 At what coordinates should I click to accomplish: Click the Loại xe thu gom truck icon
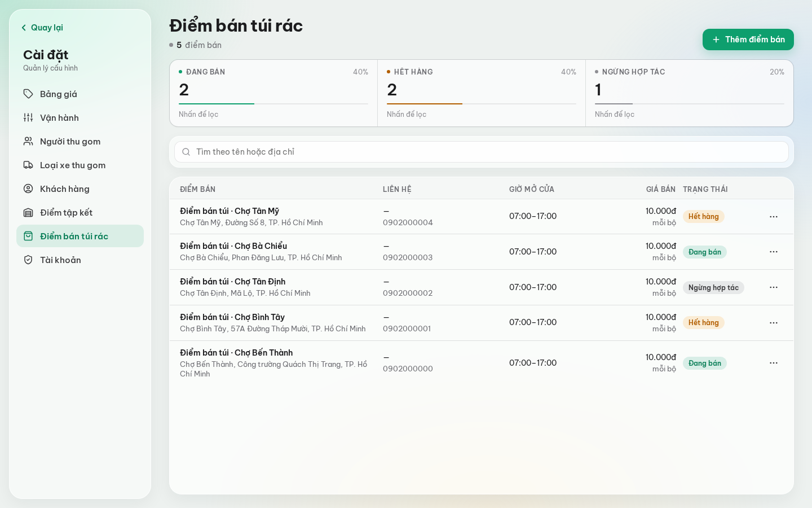(x=28, y=165)
